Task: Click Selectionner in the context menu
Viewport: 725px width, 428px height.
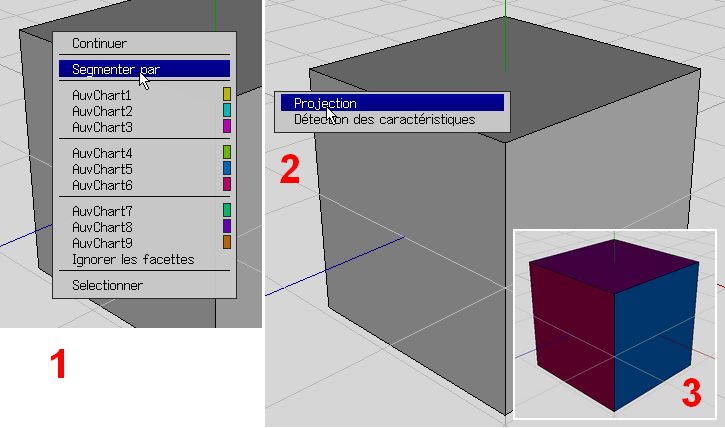Action: pyautogui.click(x=144, y=285)
